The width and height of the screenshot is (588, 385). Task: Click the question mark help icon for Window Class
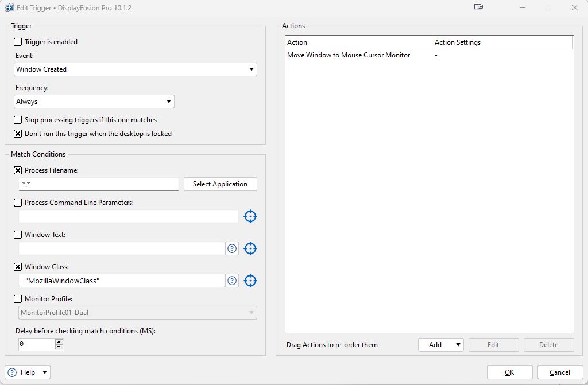coord(232,281)
